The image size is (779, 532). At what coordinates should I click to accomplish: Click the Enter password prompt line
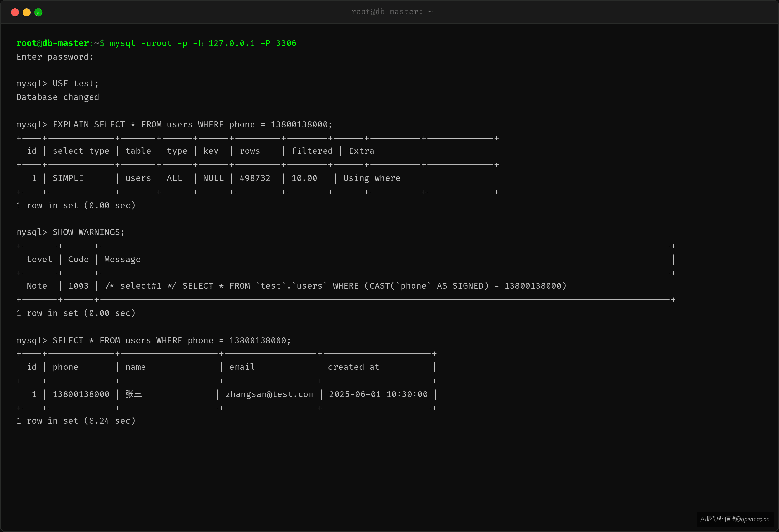55,57
